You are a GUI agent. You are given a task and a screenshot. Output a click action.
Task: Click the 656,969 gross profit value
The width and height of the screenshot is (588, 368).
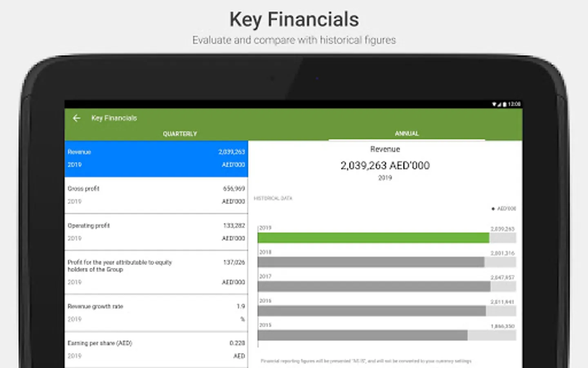[x=234, y=188]
